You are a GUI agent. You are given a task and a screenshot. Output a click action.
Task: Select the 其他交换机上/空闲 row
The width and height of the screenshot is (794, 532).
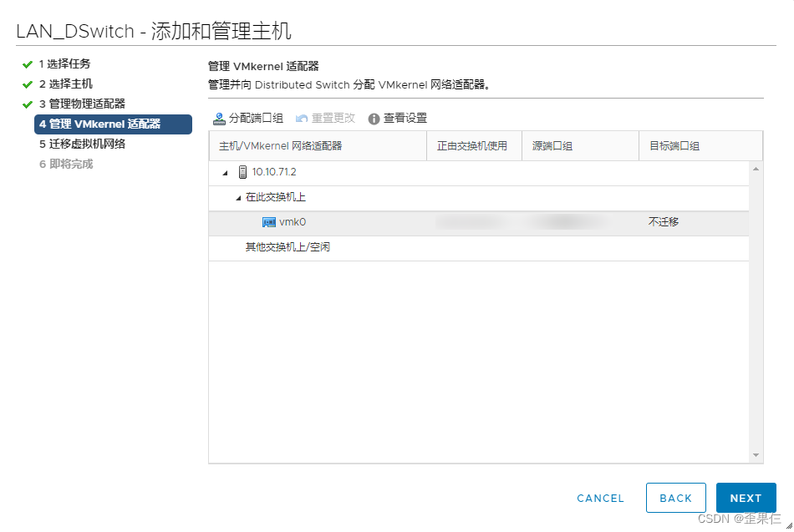(479, 247)
